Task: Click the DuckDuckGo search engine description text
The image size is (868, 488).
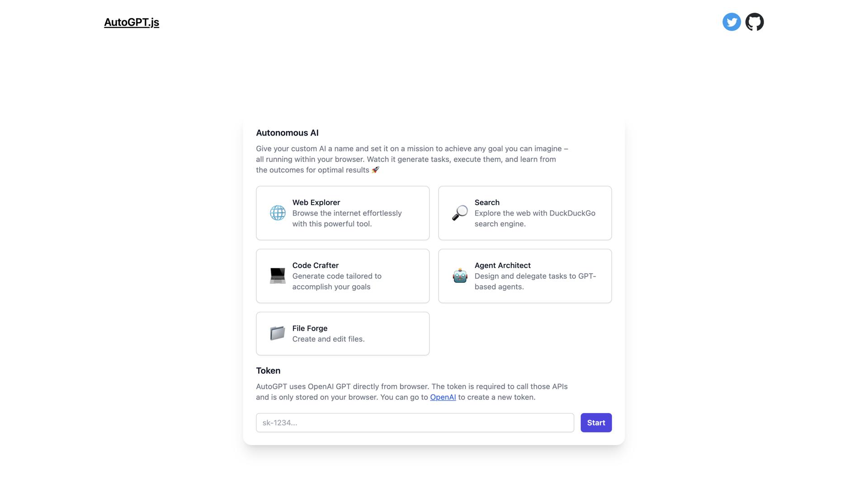Action: tap(535, 218)
